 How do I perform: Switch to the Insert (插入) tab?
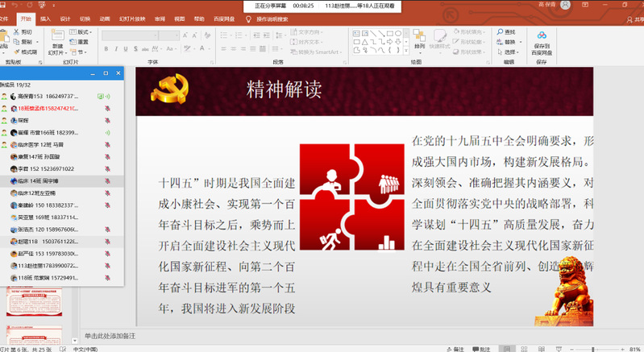tap(45, 17)
